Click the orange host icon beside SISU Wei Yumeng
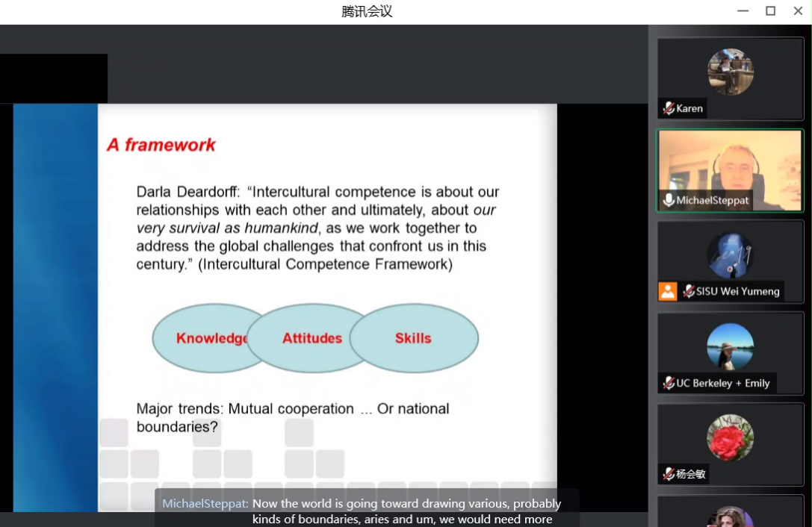 tap(668, 291)
